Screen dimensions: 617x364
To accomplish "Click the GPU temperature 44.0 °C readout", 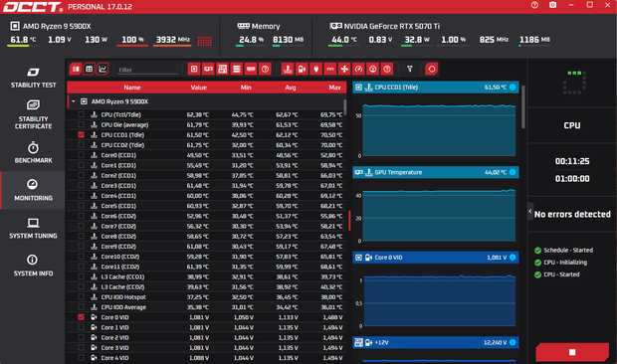I will (344, 40).
